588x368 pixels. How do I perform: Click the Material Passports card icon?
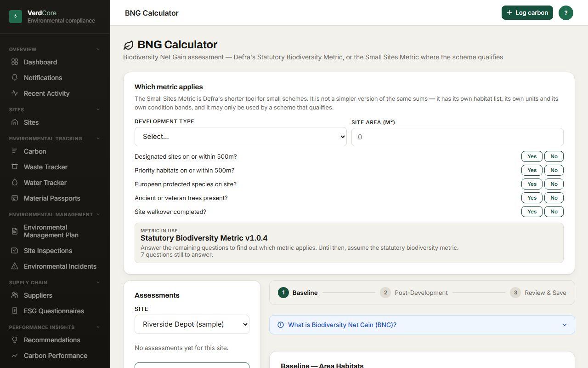pos(15,198)
